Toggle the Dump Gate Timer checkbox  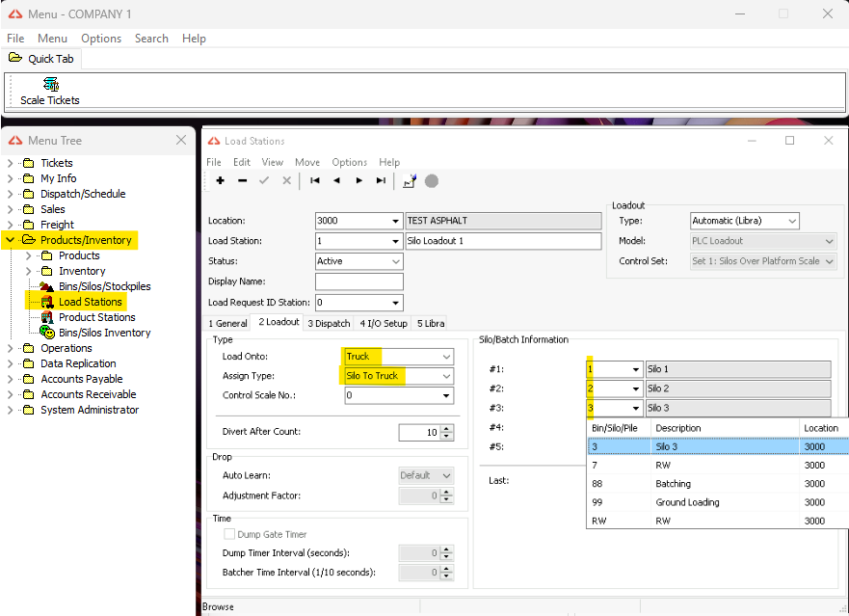click(229, 534)
